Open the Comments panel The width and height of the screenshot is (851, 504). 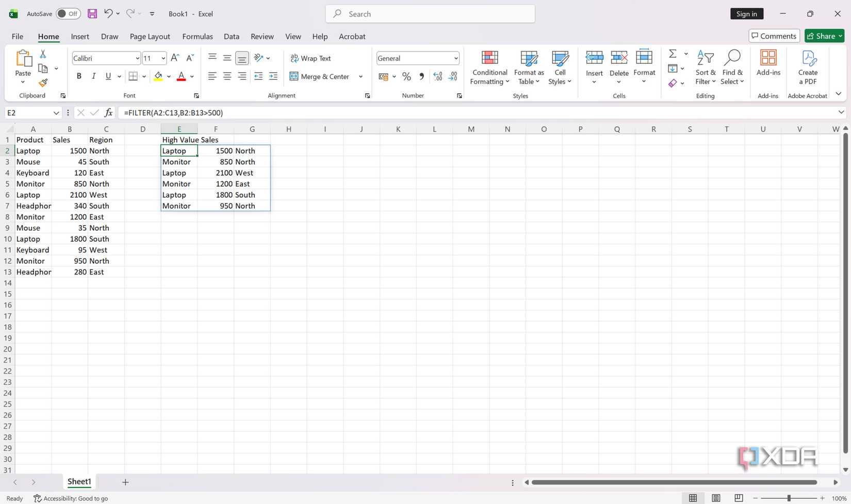point(773,36)
